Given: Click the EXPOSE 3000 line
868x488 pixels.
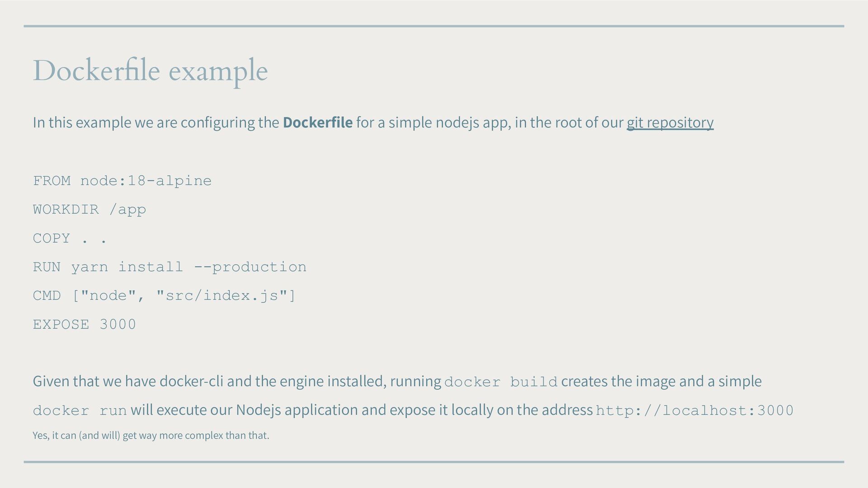Looking at the screenshot, I should point(84,324).
